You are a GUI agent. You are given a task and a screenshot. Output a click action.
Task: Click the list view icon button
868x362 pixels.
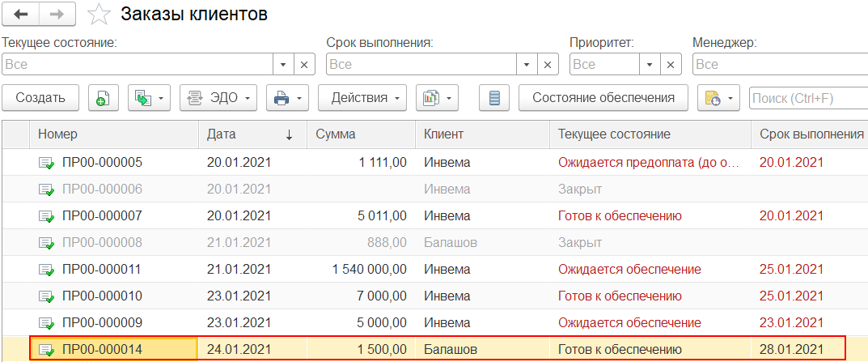(494, 98)
